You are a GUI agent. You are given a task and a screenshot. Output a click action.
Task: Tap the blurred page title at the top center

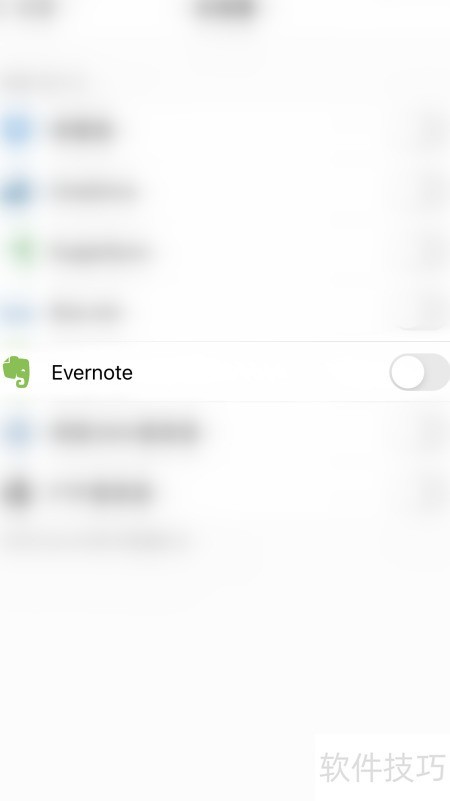coord(226,9)
